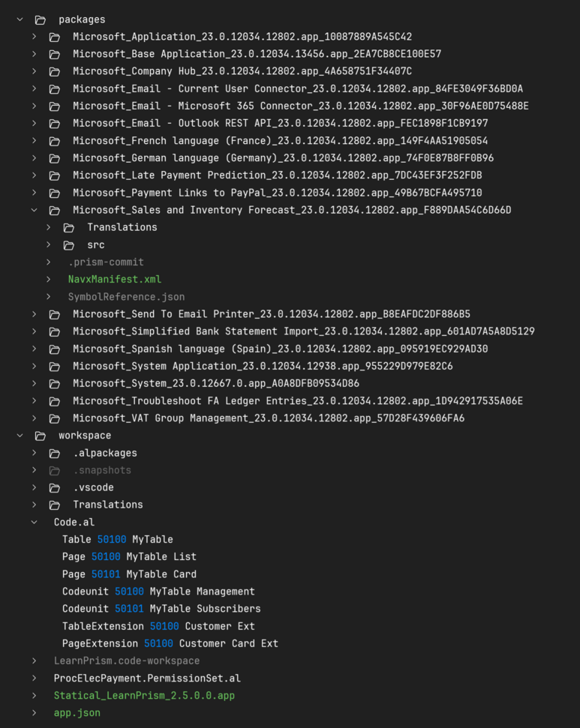Click folder icon of .alpackages
The height and width of the screenshot is (728, 580).
55,453
